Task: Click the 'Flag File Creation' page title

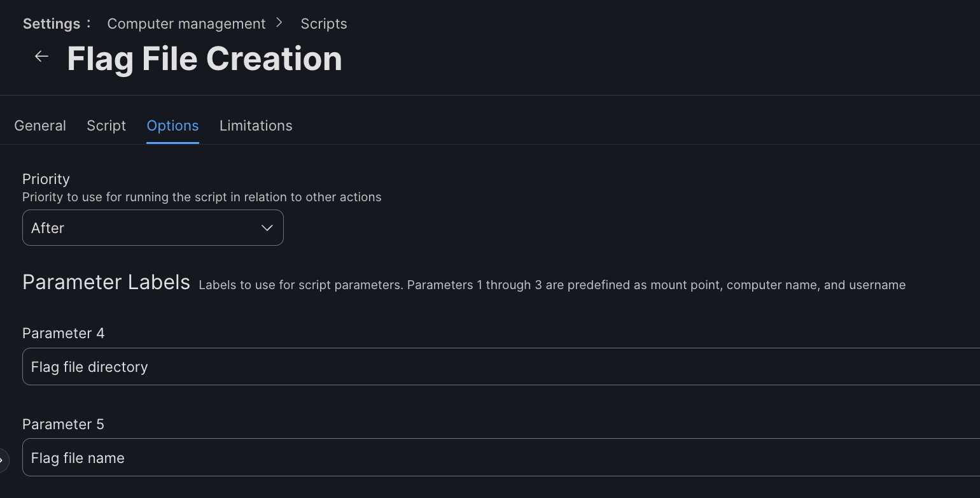Action: (x=204, y=59)
